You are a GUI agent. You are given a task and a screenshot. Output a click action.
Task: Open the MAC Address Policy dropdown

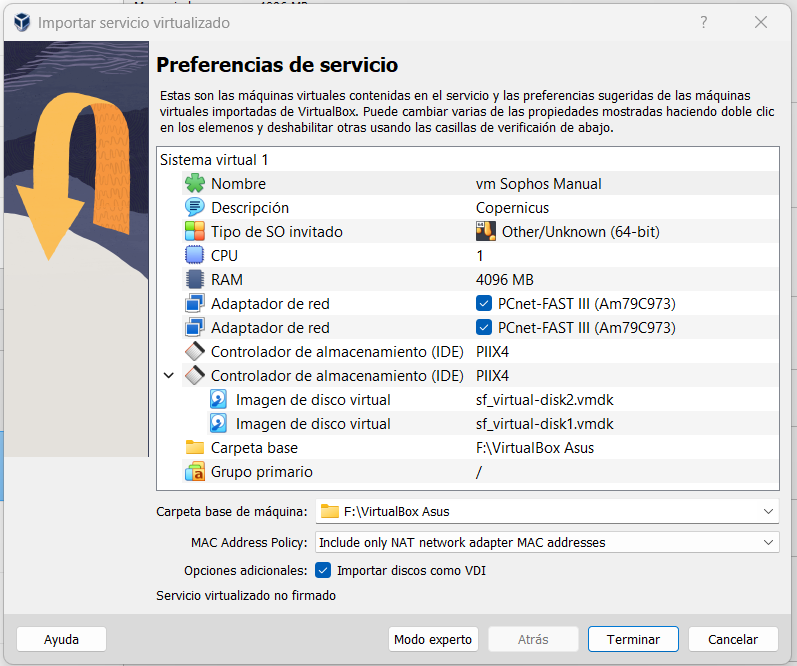(x=767, y=542)
